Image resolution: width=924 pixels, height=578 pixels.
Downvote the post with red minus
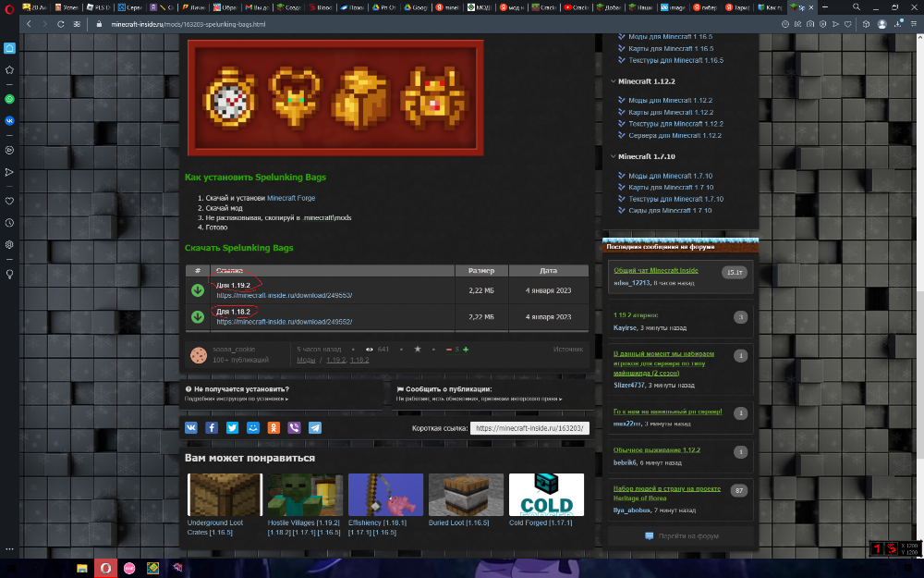(x=448, y=350)
